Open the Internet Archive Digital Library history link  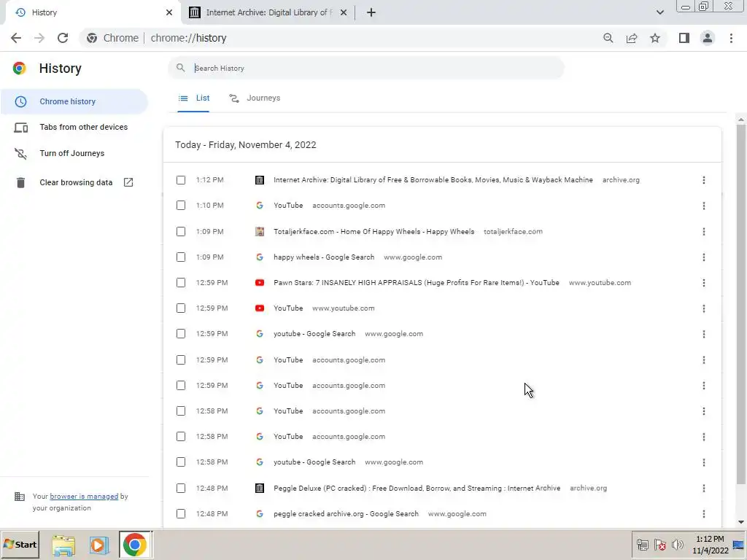tap(433, 180)
